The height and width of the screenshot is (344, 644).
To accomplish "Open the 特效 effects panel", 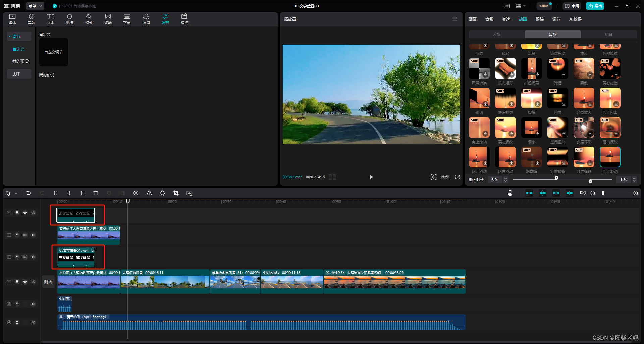I will (x=89, y=19).
